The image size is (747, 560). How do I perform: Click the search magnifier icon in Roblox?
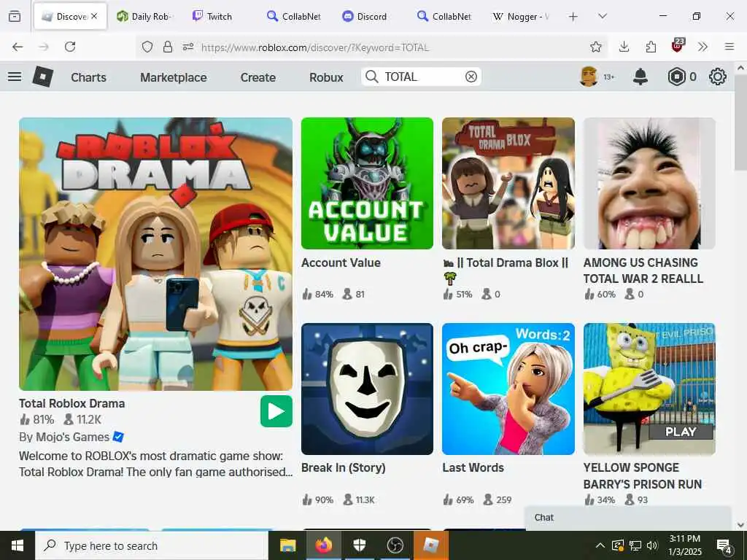(372, 77)
